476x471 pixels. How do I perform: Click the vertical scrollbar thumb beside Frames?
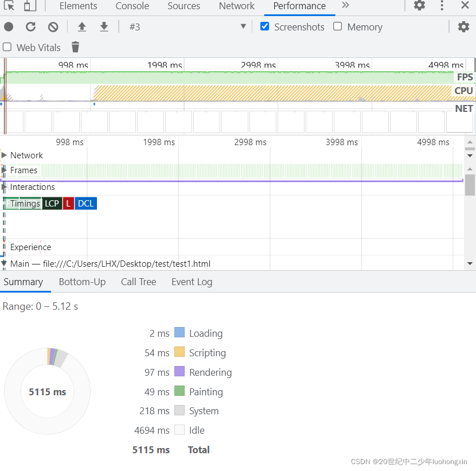[x=470, y=185]
